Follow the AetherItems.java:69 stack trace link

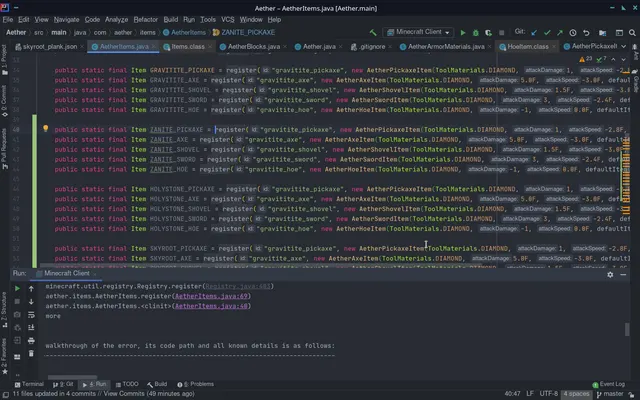coord(211,296)
